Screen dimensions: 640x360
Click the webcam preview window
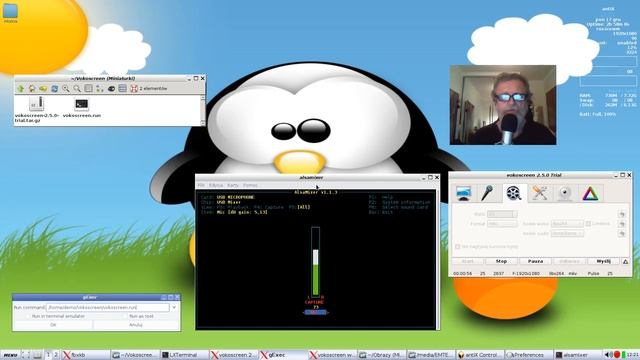click(503, 105)
